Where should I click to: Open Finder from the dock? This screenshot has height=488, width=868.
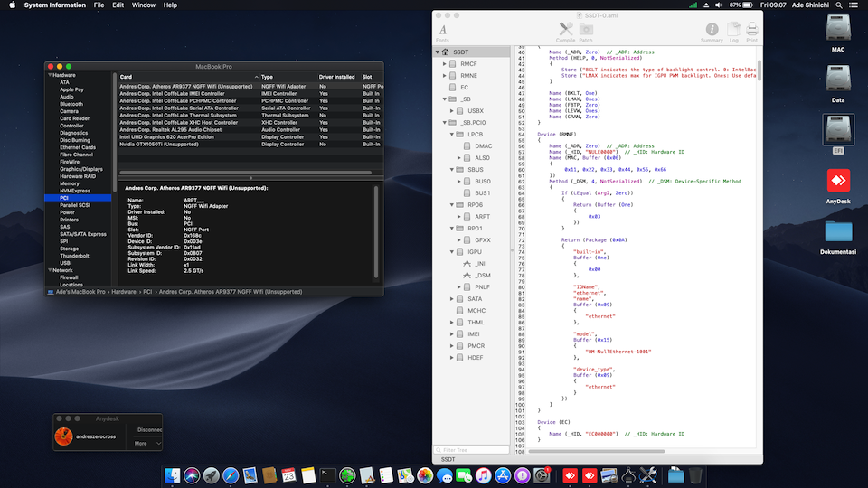[172, 475]
